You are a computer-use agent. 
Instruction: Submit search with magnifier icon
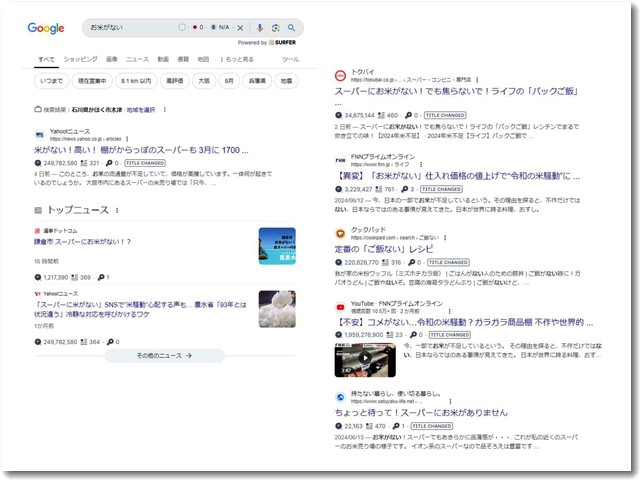point(291,28)
